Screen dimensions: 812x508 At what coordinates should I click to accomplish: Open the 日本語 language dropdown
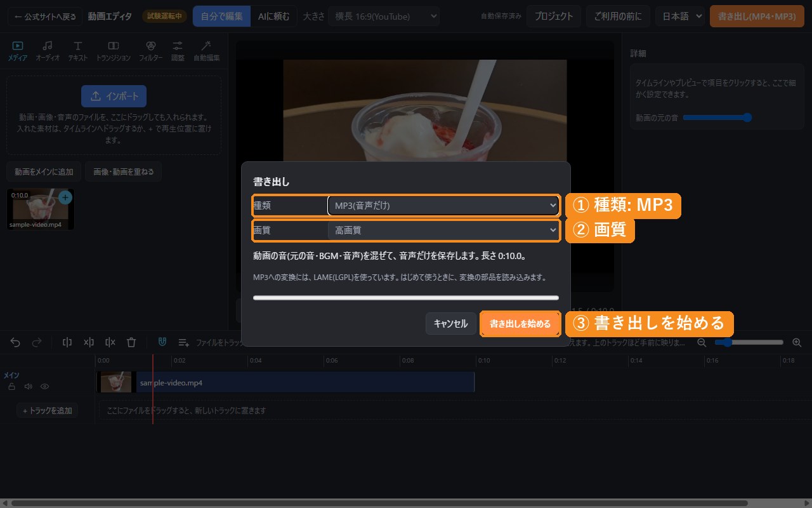pyautogui.click(x=680, y=17)
